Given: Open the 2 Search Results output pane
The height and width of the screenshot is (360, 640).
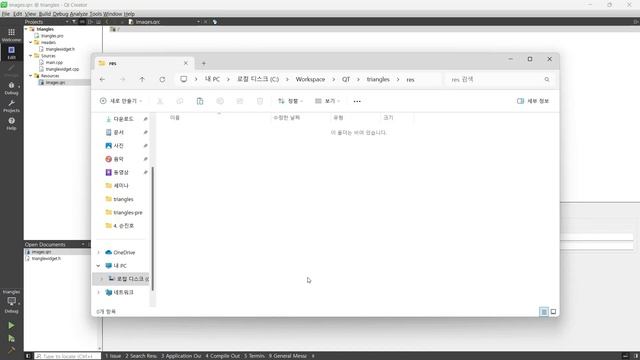Looking at the screenshot, I should 141,356.
